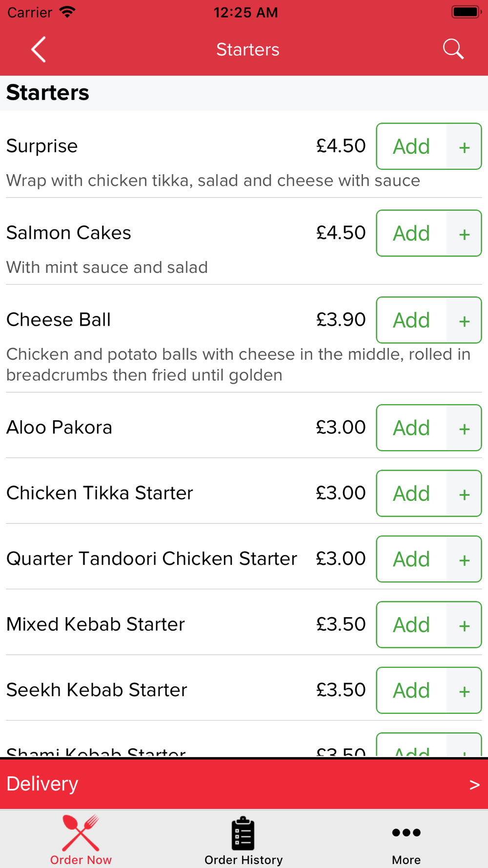This screenshot has width=488, height=868.
Task: Open Order Now fork and spoon tab
Action: [81, 840]
